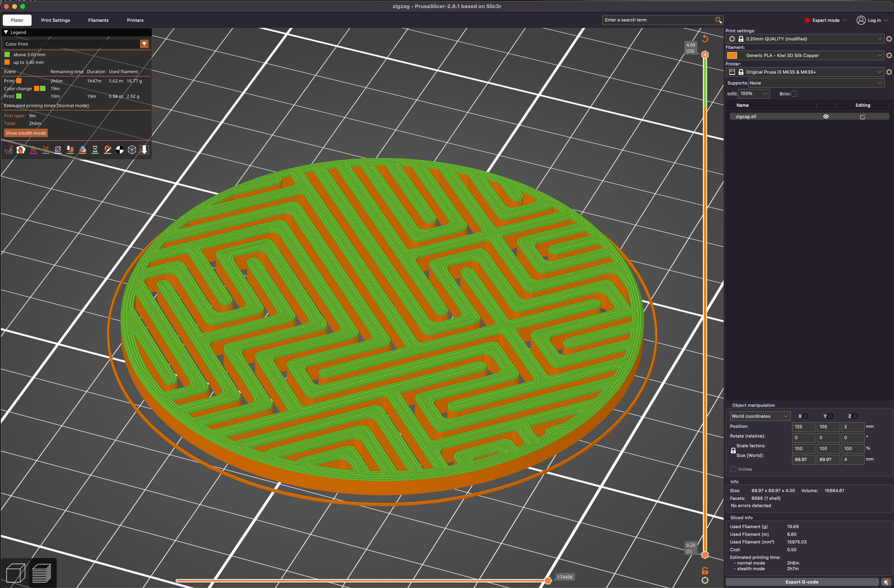Toggle wipe moves hand icon

point(21,150)
